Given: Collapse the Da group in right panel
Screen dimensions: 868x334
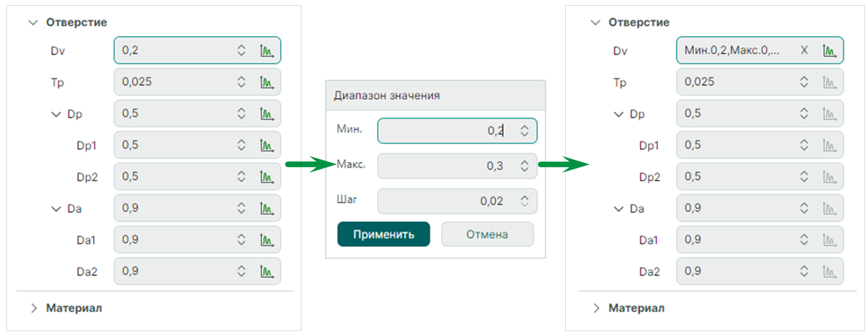Looking at the screenshot, I should [619, 209].
